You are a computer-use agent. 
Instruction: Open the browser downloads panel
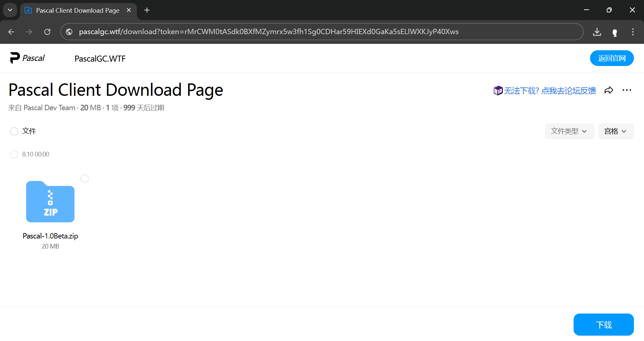[x=597, y=32]
